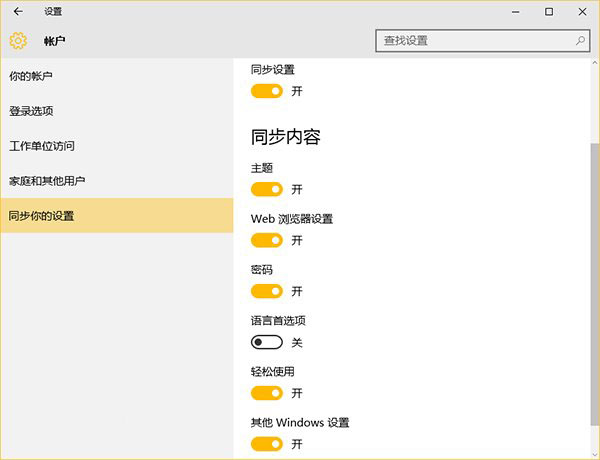The image size is (600, 460).
Task: Switch off 轻松使用 sync
Action: [x=267, y=393]
